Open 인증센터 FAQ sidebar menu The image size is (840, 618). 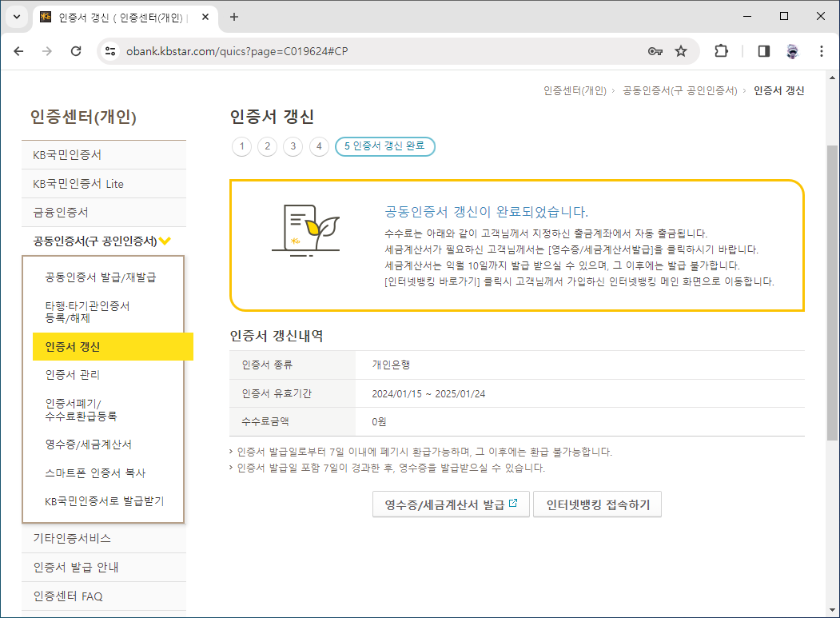104,596
